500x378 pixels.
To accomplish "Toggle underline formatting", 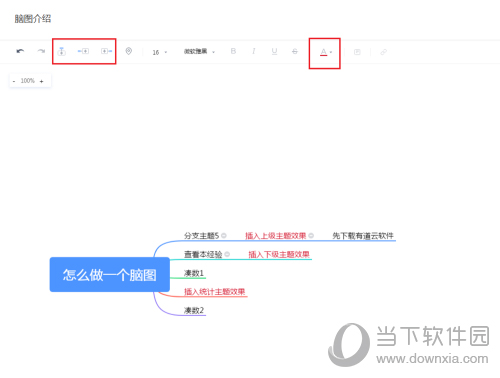I will click(274, 52).
